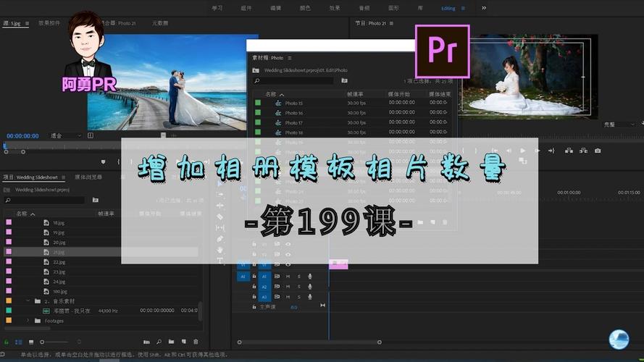Click voice-over mic on track A2

[x=310, y=287]
